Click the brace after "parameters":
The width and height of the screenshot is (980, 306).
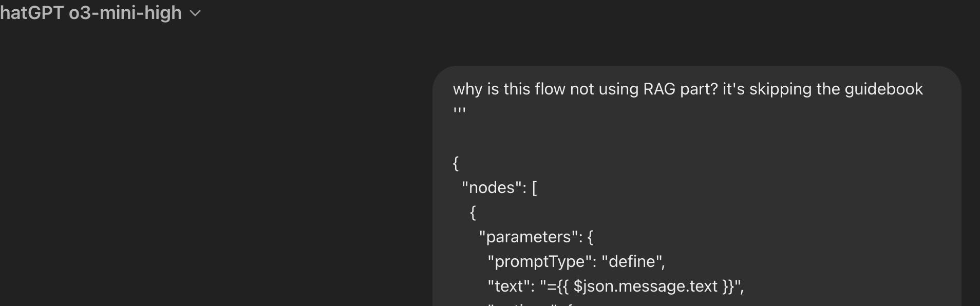coord(590,237)
